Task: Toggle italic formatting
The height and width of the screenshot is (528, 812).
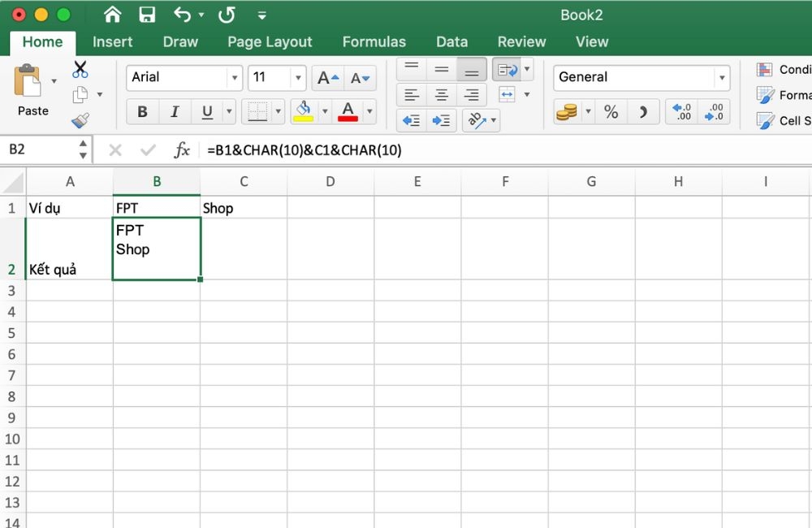Action: coord(175,111)
